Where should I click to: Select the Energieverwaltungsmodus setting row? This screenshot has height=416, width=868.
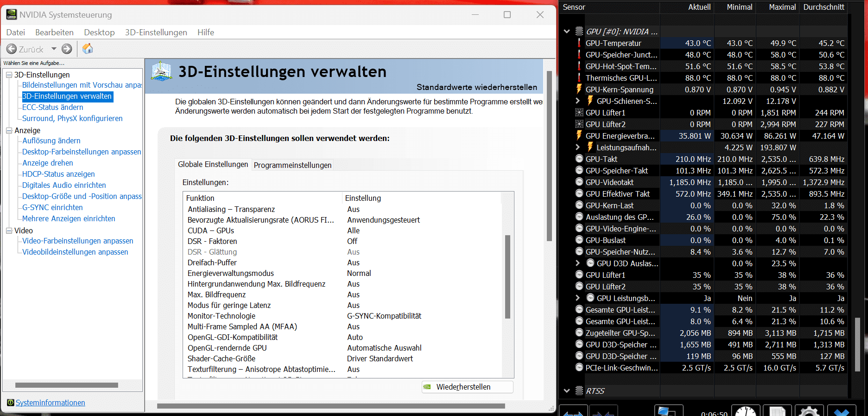pos(342,273)
